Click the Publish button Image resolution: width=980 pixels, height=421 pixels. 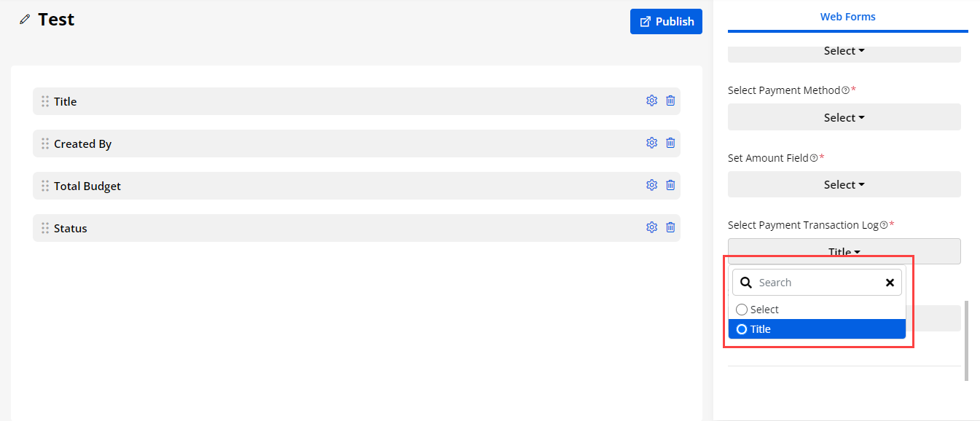coord(666,22)
